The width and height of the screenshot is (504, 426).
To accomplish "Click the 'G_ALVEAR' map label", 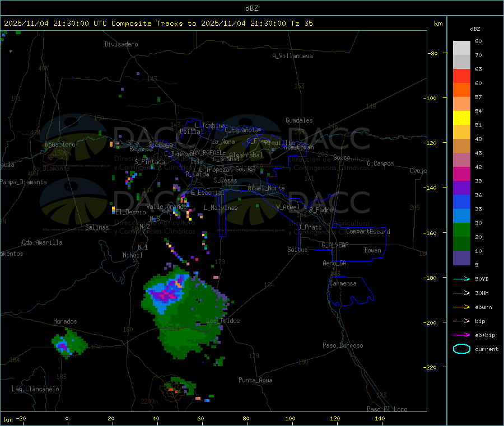I will pyautogui.click(x=335, y=245).
